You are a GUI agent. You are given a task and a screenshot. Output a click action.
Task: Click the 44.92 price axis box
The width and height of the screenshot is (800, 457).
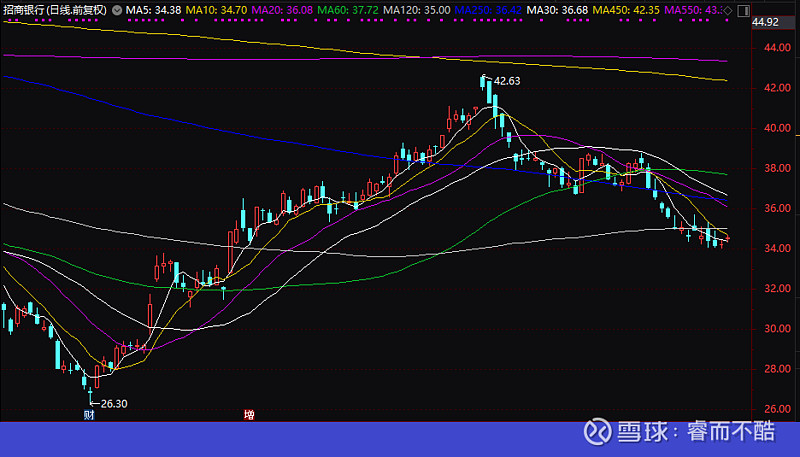tap(765, 22)
